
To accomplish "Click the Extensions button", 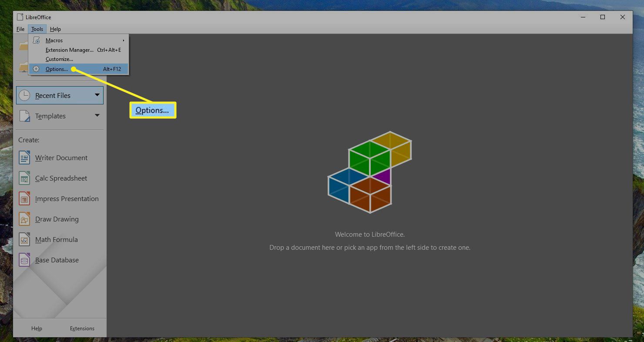I will point(82,329).
